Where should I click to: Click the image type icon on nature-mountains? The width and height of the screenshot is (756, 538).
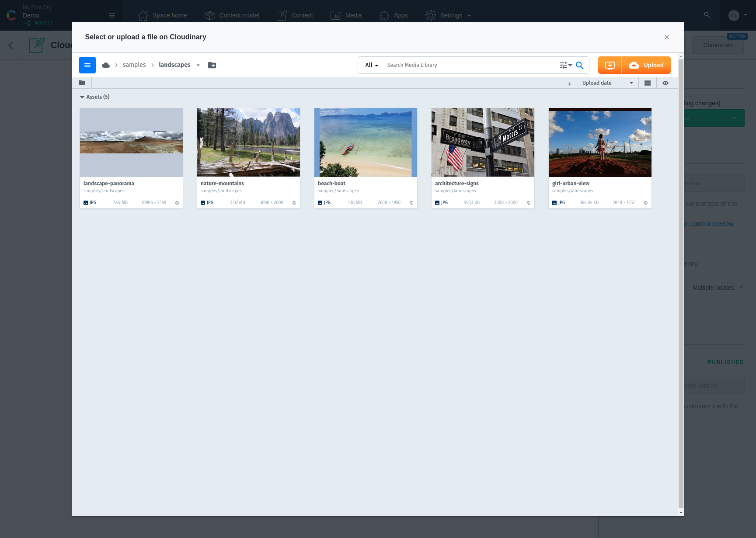pos(203,203)
